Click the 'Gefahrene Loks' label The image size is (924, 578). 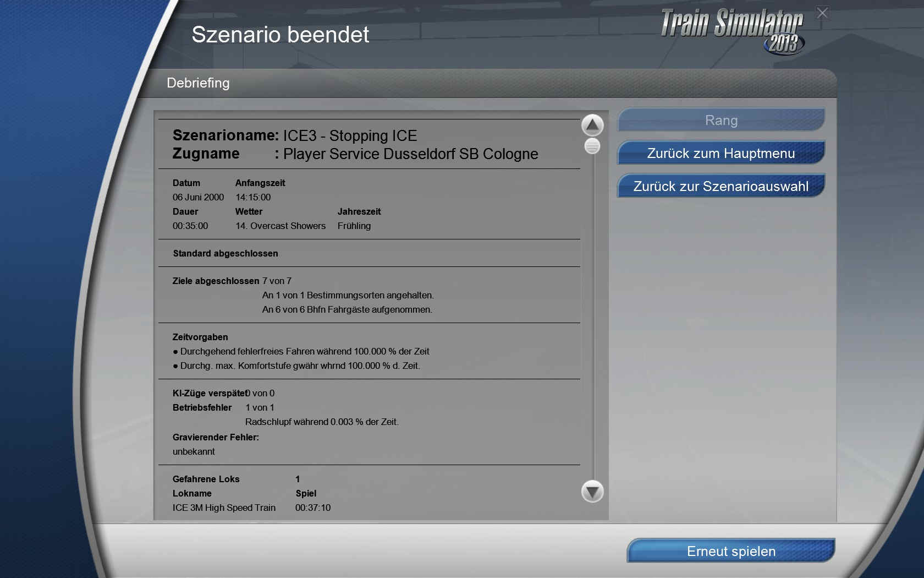(206, 479)
